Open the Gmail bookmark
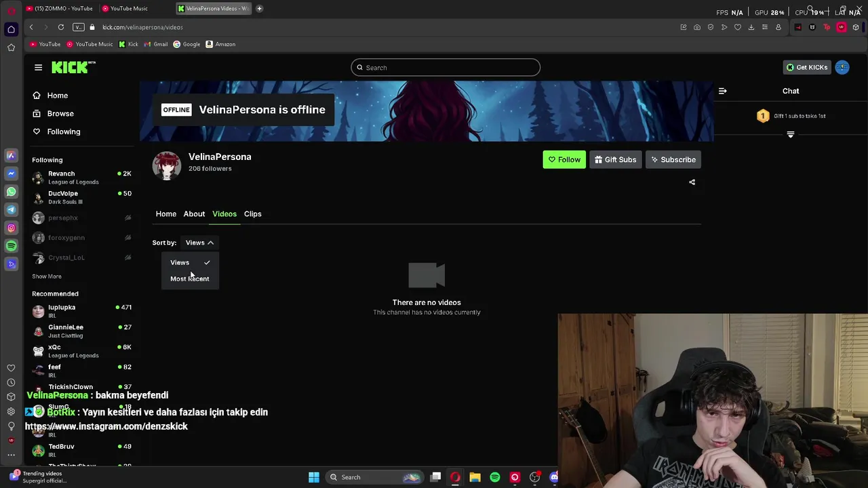 coord(156,44)
